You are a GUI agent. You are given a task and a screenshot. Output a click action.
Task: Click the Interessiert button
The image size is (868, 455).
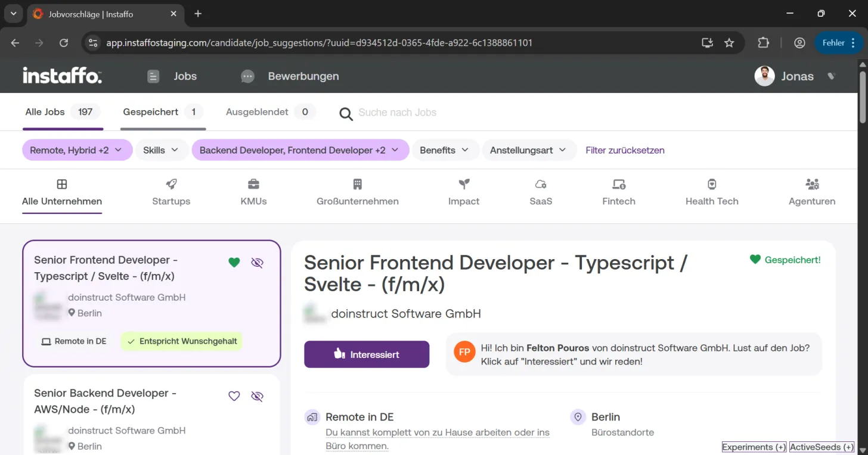coord(367,354)
